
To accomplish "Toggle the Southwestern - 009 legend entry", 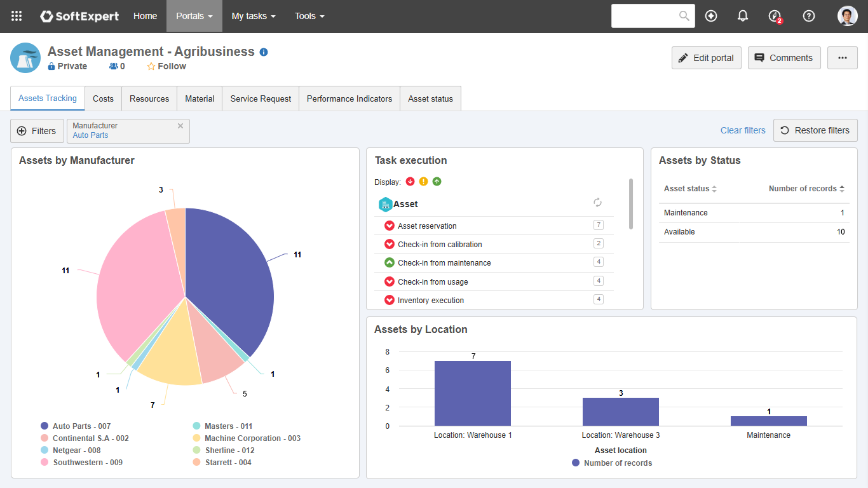I will tap(81, 463).
